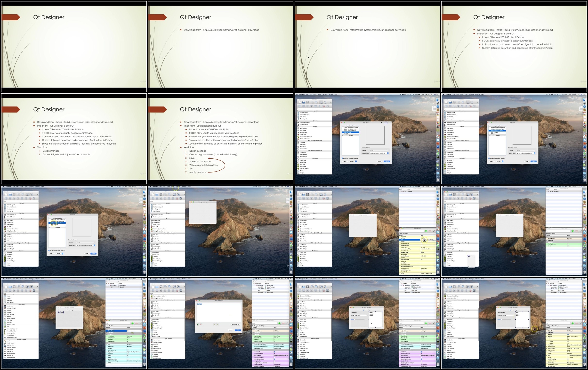The width and height of the screenshot is (588, 370).
Task: Select lstWidget row in 7:16 PM Object Inspector
Action: [x=271, y=292]
